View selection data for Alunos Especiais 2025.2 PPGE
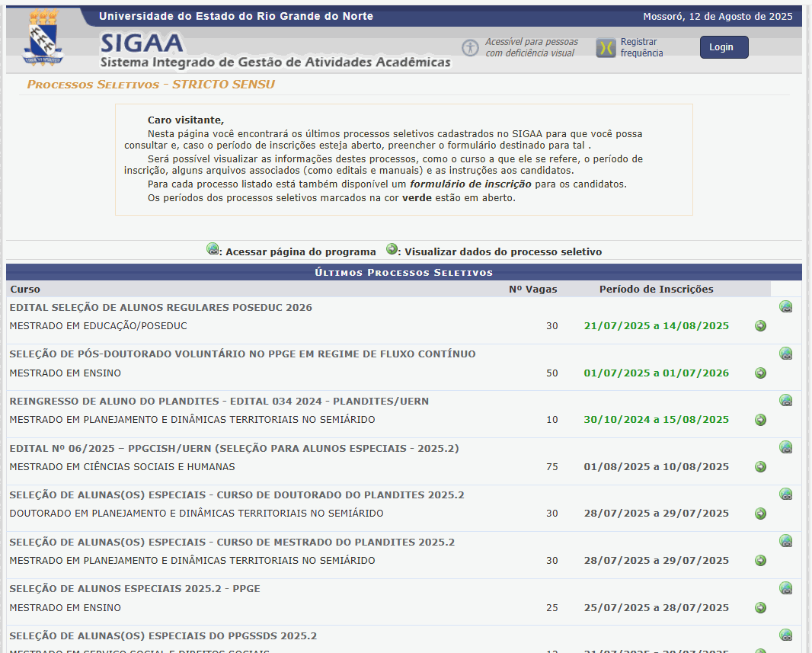 pyautogui.click(x=760, y=608)
